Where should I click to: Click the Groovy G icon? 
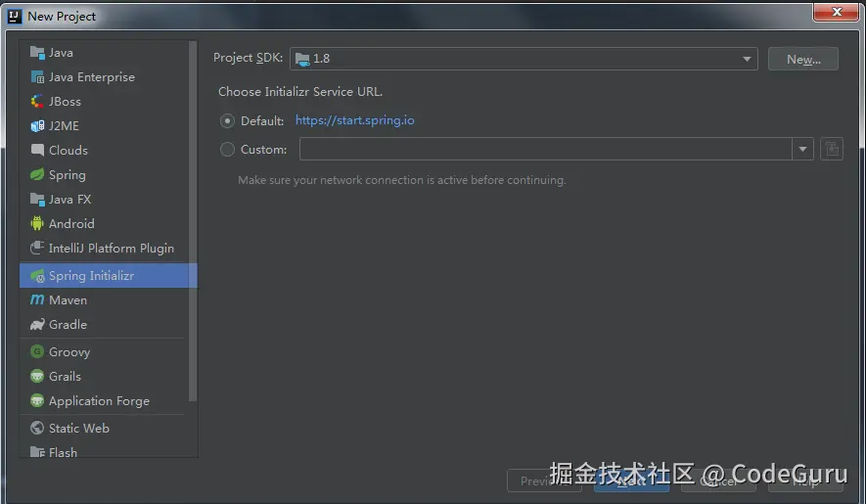(x=37, y=351)
